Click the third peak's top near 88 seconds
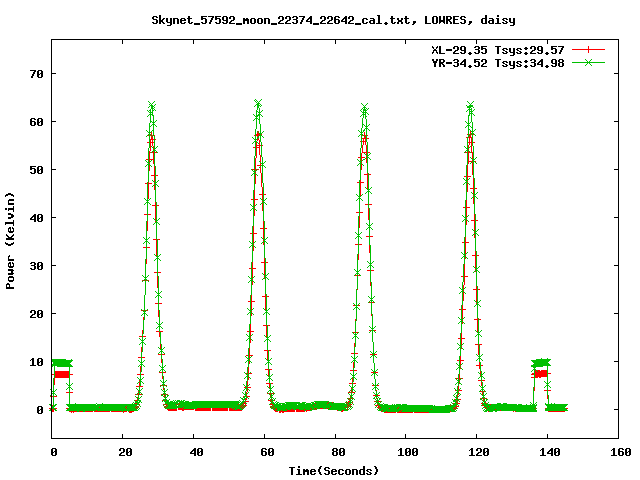This screenshot has width=640, height=480. pyautogui.click(x=365, y=108)
